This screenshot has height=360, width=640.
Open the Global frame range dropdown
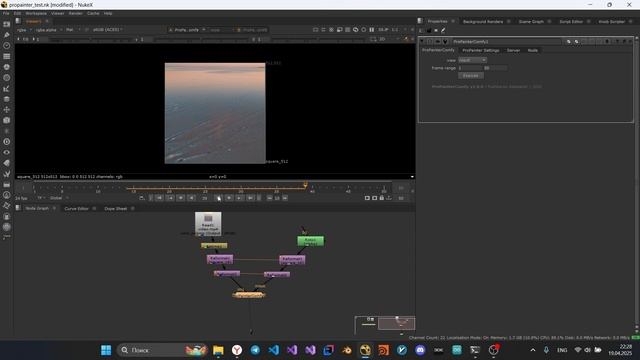point(59,198)
